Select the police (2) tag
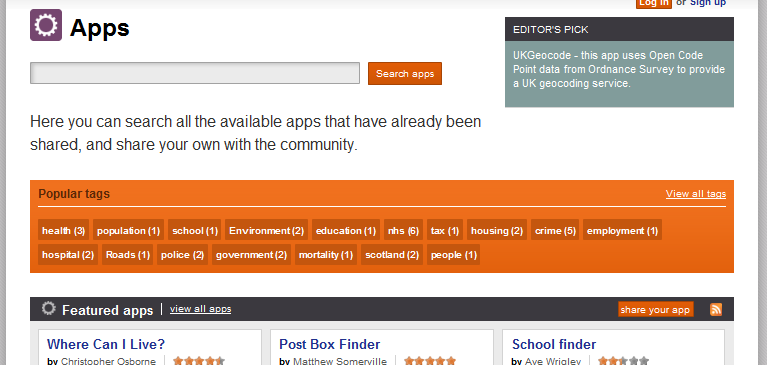767x365 pixels. 182,254
